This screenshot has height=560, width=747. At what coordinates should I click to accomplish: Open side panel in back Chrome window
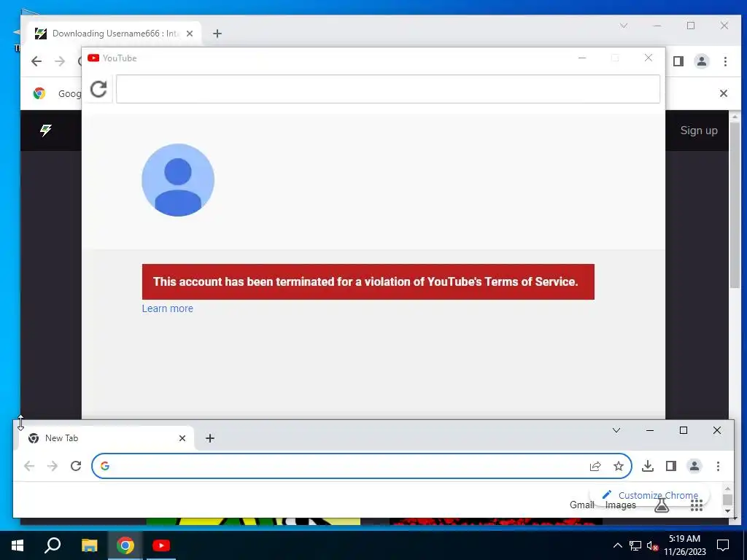point(678,61)
